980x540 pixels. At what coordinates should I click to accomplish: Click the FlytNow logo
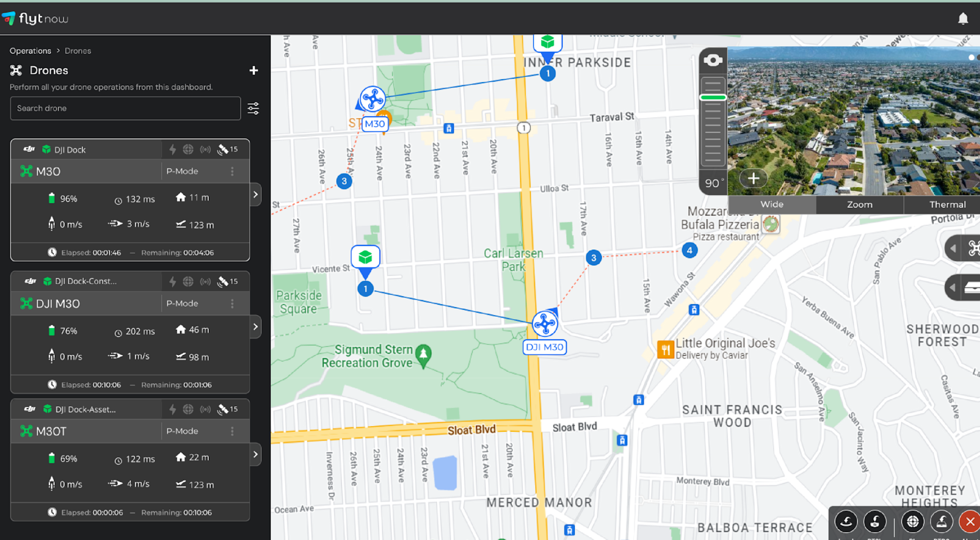tap(35, 19)
